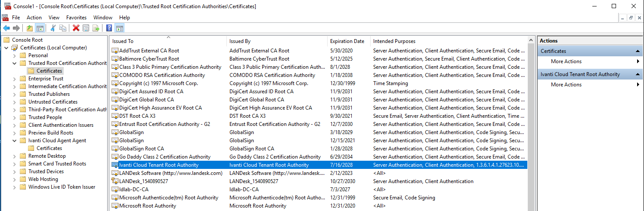This screenshot has height=211, width=644.
Task: Open Help using blue question mark icon
Action: coord(109,28)
